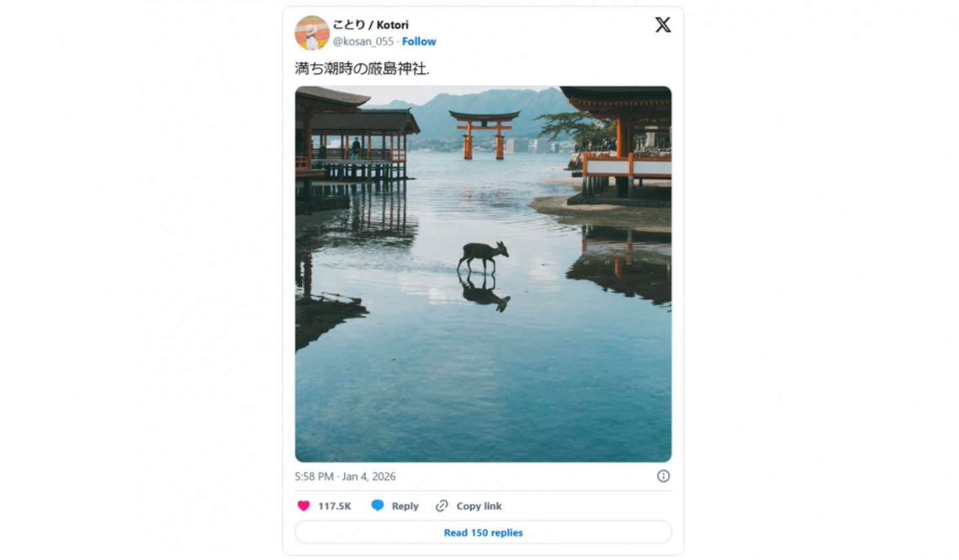Click the deer silhouette in the photo

point(482,256)
